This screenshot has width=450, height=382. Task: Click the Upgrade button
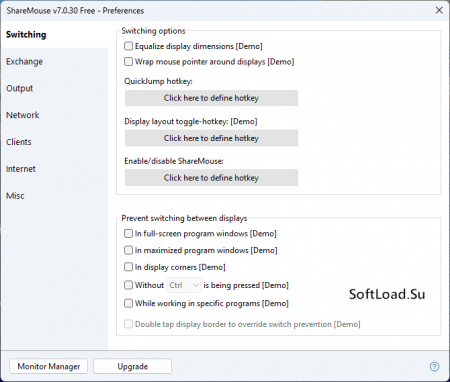(x=132, y=366)
